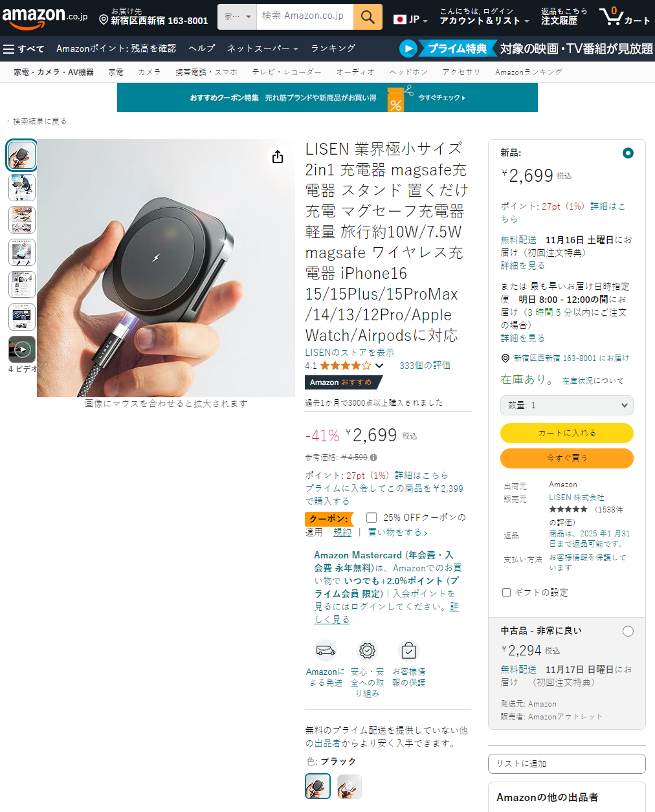Click the info icon next to 参考価格
This screenshot has width=655, height=812.
click(373, 457)
